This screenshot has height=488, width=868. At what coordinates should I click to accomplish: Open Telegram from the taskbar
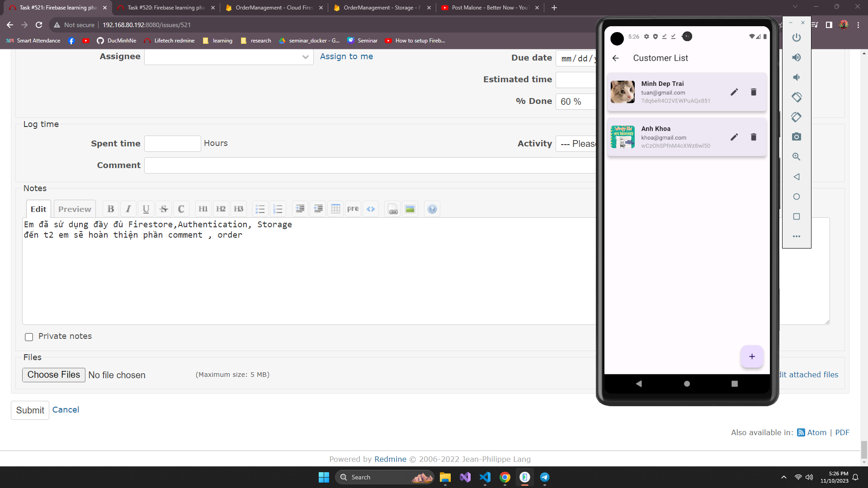[x=545, y=477]
